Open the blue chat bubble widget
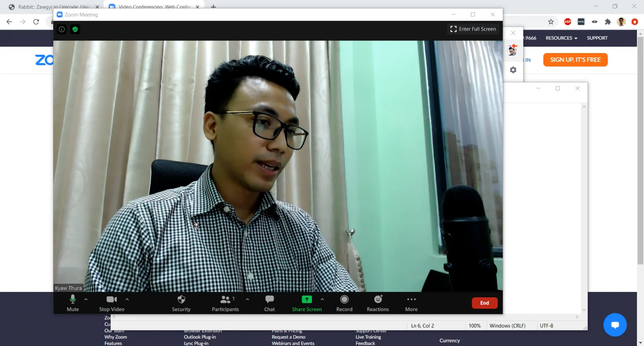644x346 pixels. click(x=615, y=325)
